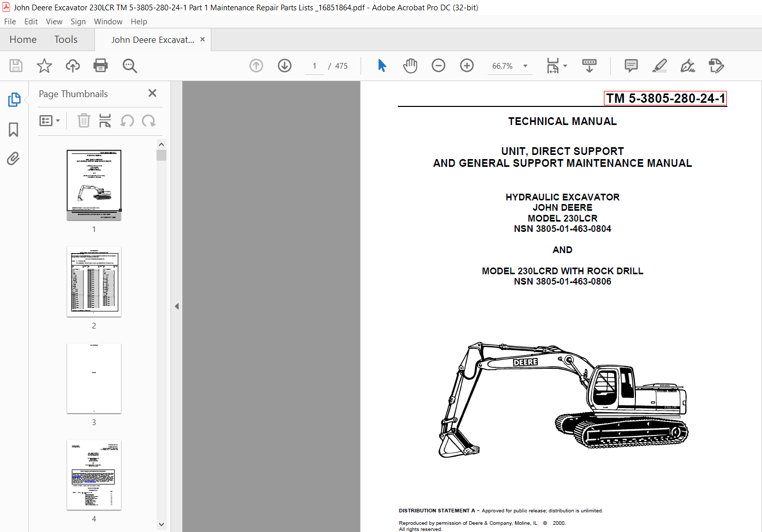
Task: Collapse the navigation pane arrow
Action: pyautogui.click(x=177, y=306)
